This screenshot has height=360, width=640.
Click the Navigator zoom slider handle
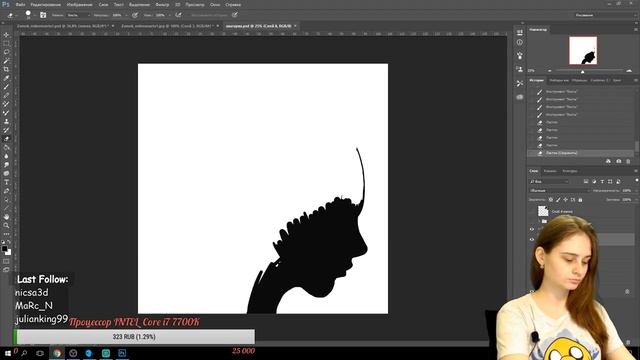pos(582,71)
